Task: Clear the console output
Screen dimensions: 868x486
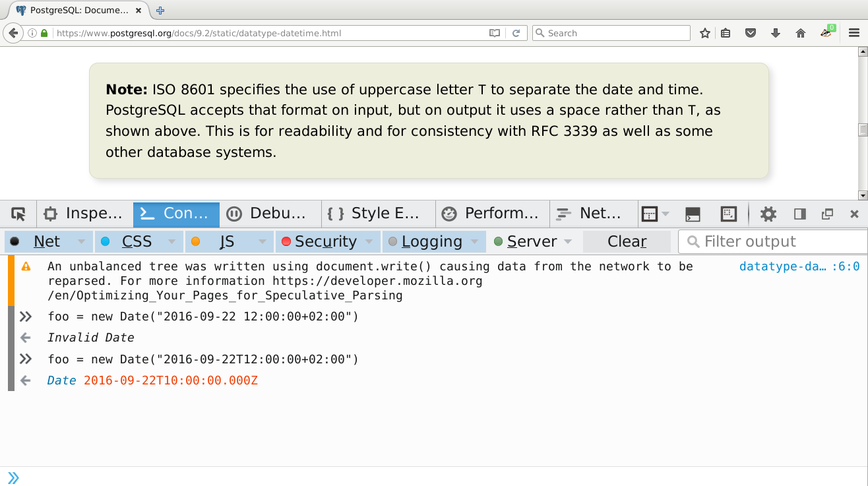Action: click(627, 241)
